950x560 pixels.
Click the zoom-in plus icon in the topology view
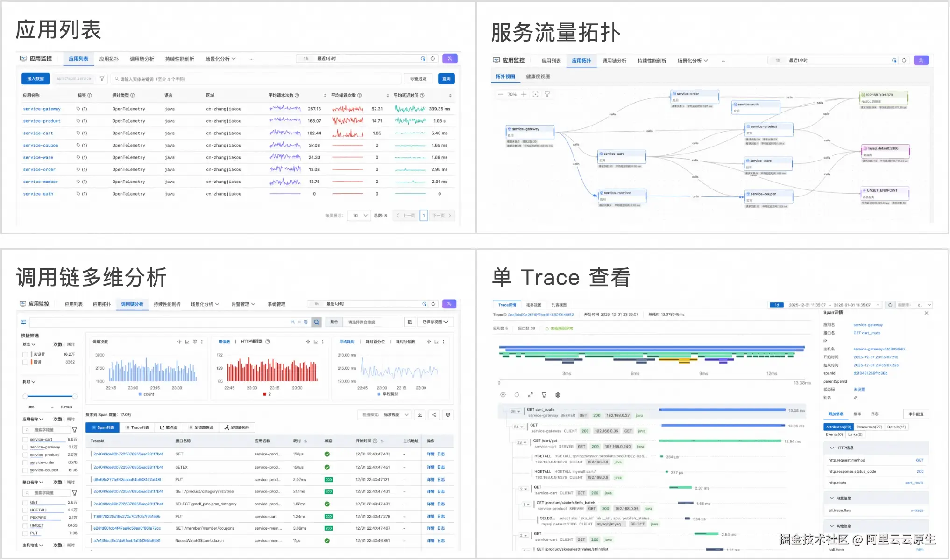click(x=524, y=94)
